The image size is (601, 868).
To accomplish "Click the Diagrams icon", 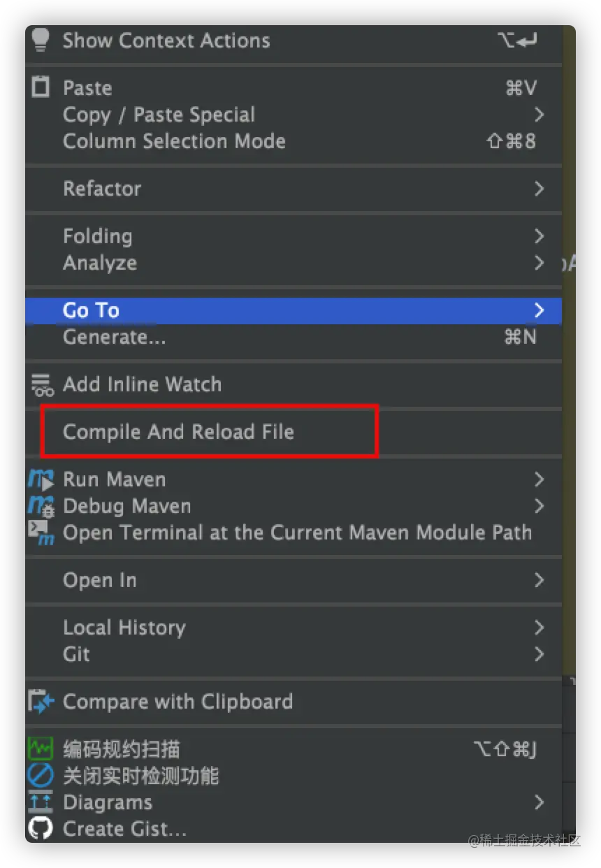I will pyautogui.click(x=41, y=802).
